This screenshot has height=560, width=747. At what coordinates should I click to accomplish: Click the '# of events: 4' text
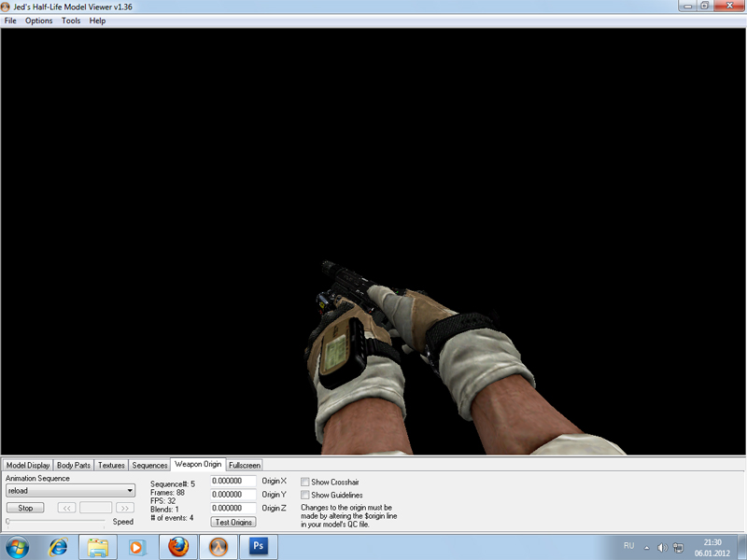point(172,518)
